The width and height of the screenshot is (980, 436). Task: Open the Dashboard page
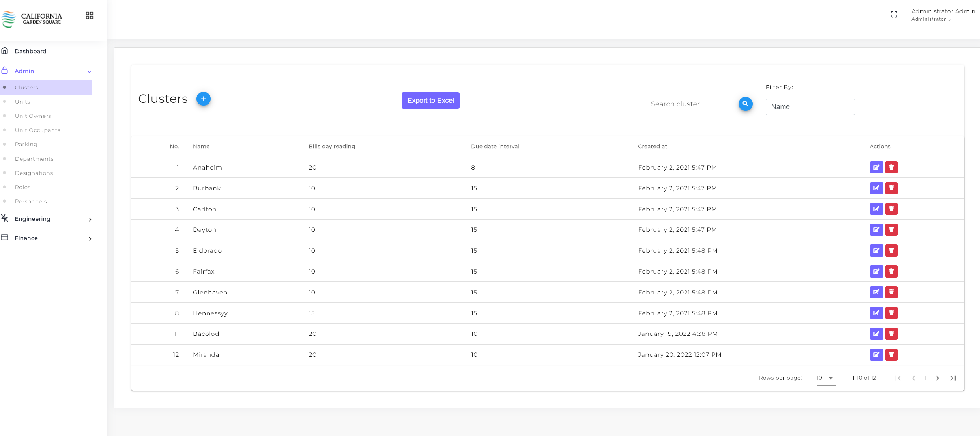[x=30, y=51]
